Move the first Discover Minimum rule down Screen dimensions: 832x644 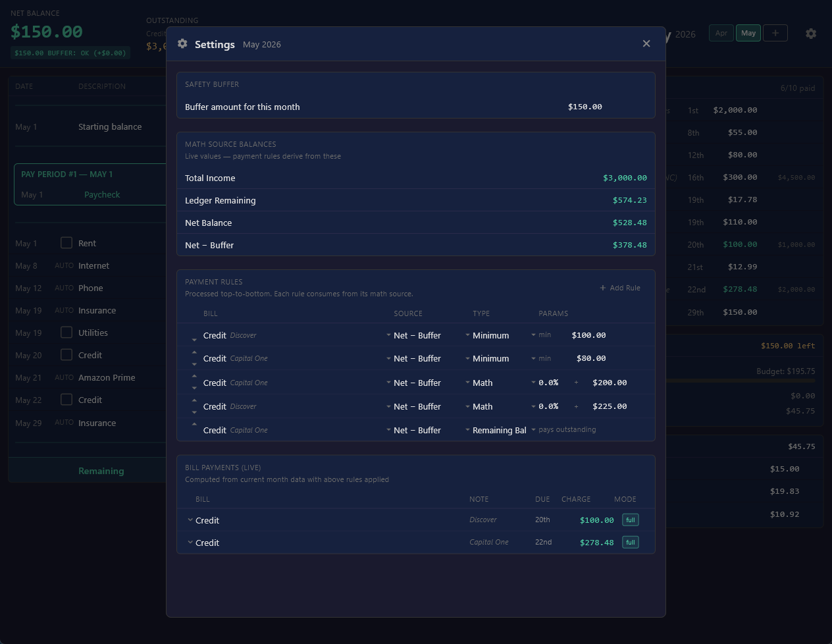tap(194, 340)
